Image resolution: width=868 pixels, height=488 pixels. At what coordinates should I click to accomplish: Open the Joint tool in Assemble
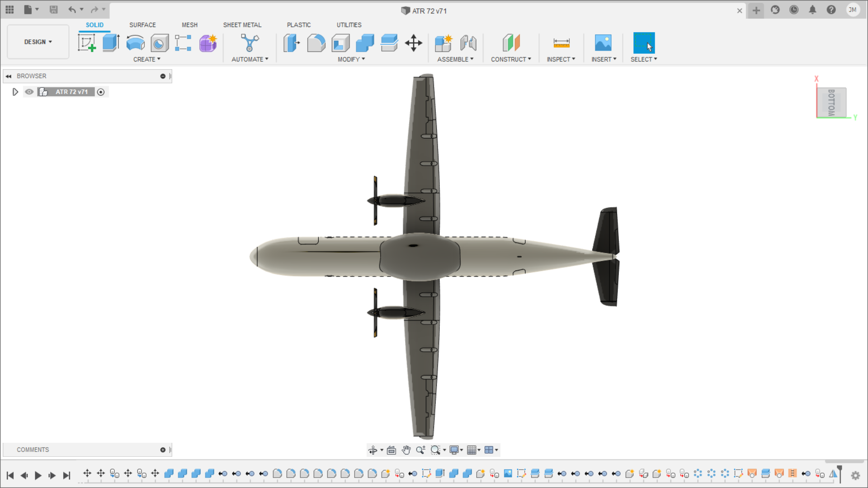[468, 43]
